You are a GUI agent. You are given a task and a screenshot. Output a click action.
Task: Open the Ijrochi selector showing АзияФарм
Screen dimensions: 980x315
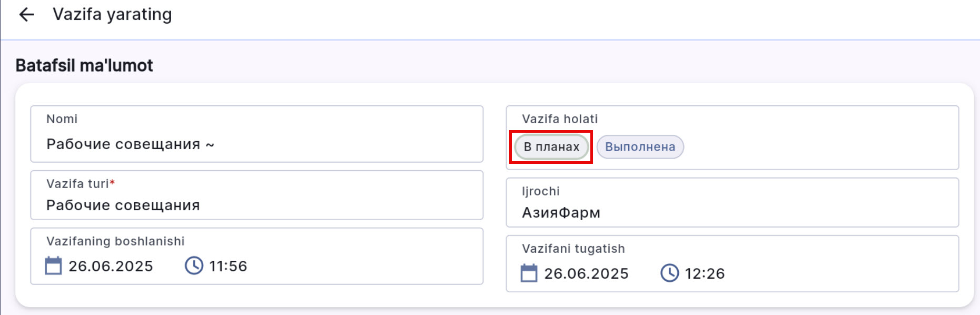[732, 212]
